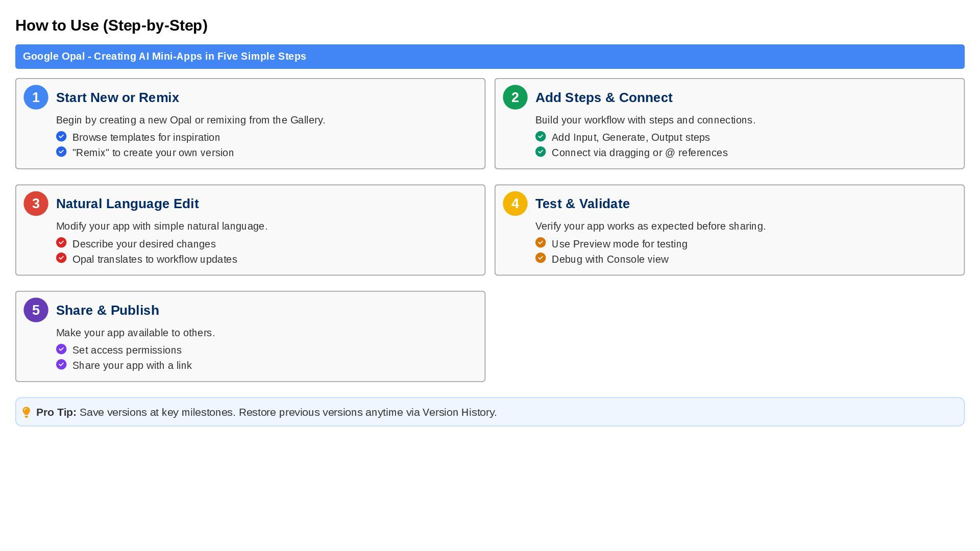Screen dimensions: 980x551
Task: Click checkmark next to Share your app link
Action: click(61, 365)
